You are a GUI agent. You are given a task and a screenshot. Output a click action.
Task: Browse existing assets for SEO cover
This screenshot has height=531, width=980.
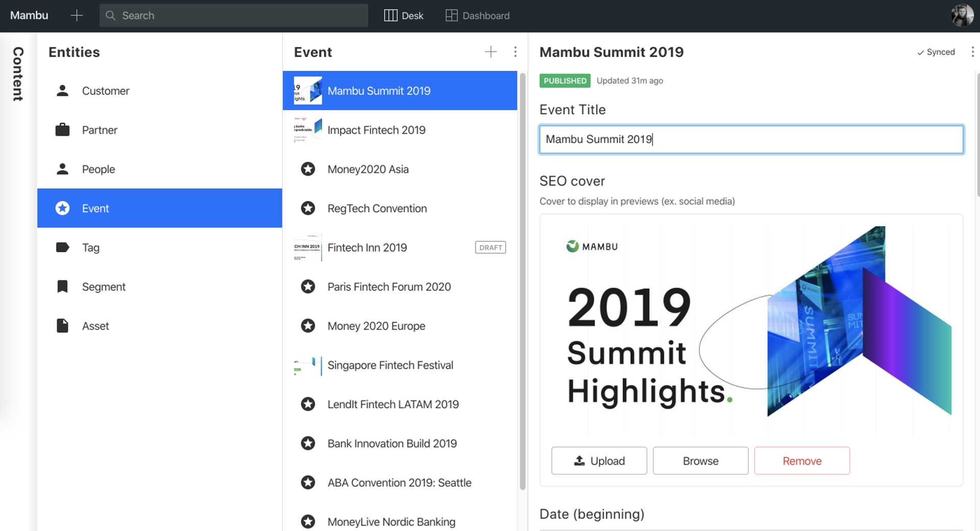point(700,461)
